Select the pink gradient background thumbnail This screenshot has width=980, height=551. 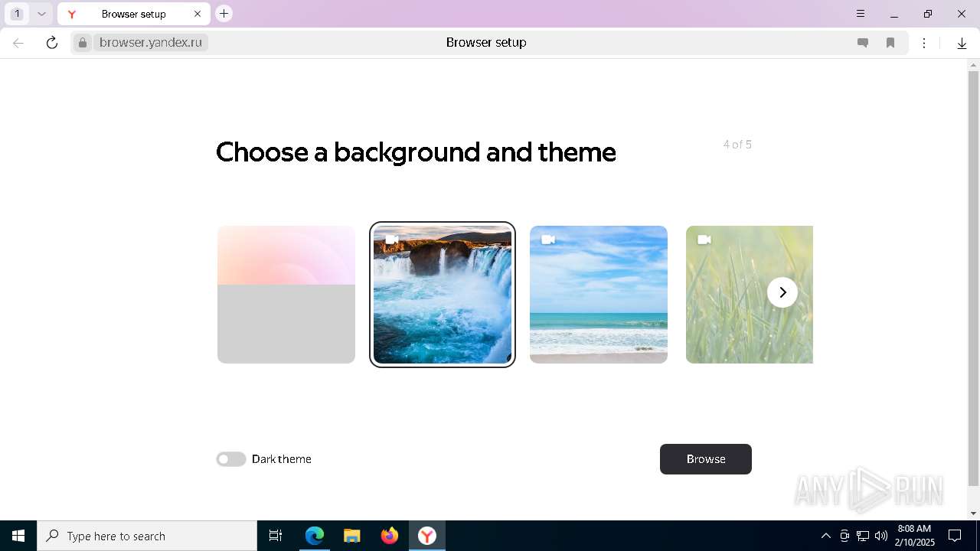pyautogui.click(x=286, y=295)
